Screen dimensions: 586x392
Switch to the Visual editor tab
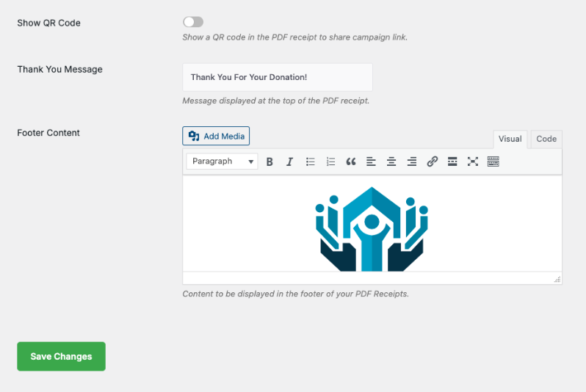(510, 139)
